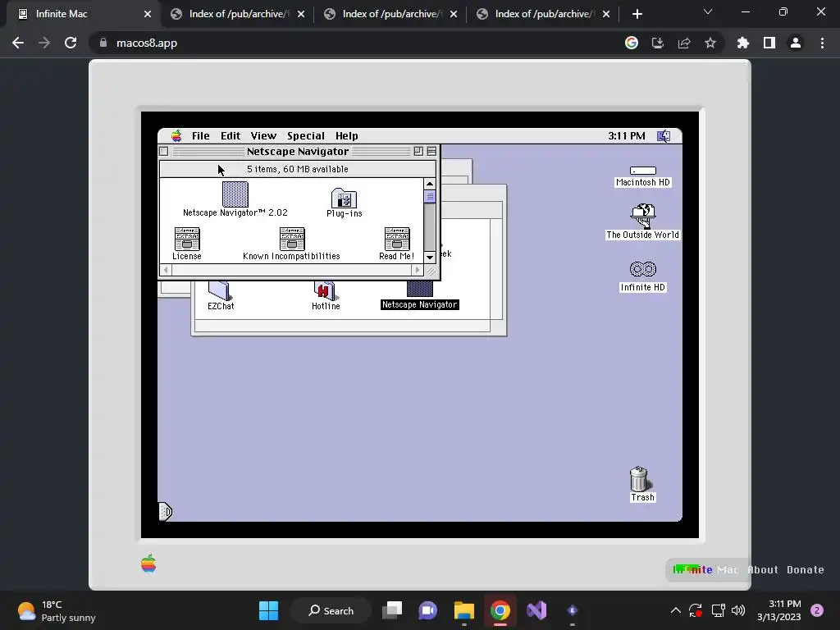Click the scroll down arrow in Netscape Navigator window
This screenshot has width=840, height=630.
430,257
